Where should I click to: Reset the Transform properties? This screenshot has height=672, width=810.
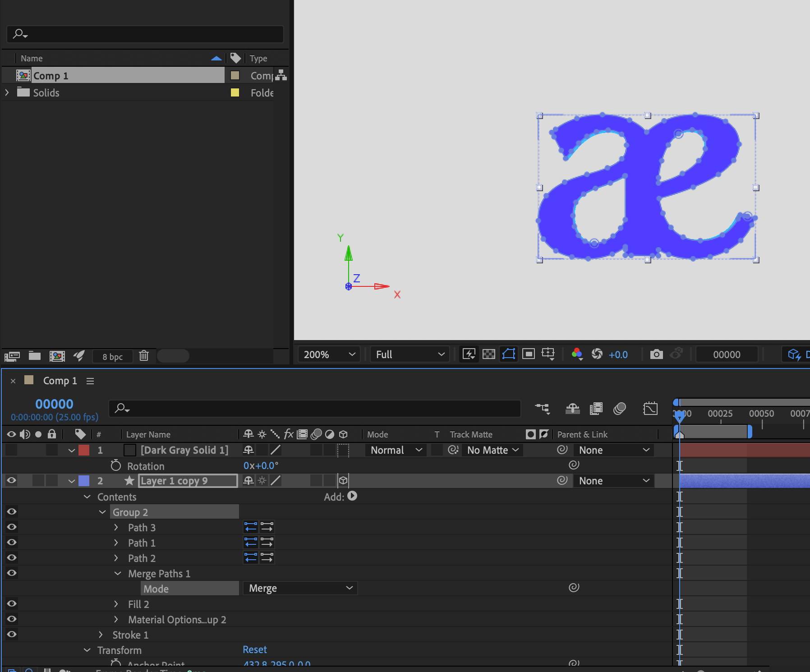click(x=255, y=649)
